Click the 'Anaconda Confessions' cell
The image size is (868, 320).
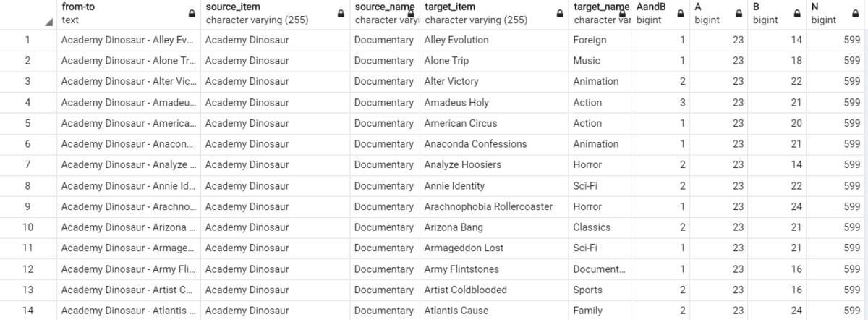(494, 144)
